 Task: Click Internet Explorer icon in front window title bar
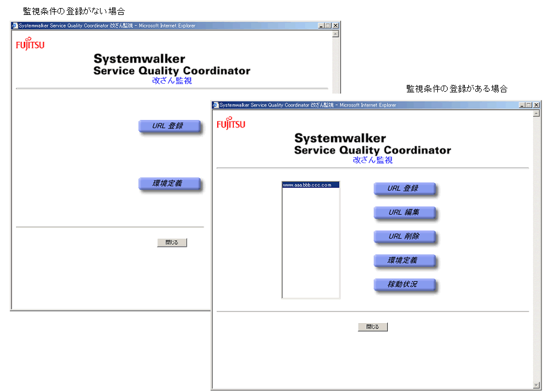click(215, 105)
